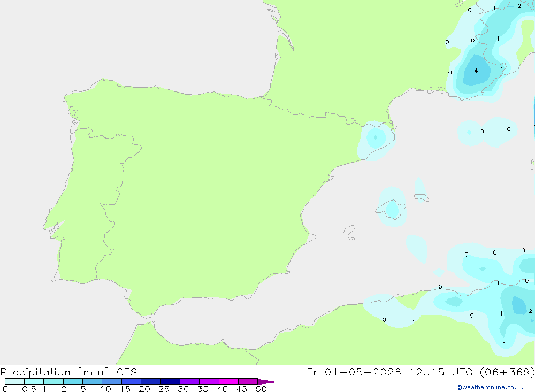Click the navy swatch between 25 and 30
This screenshot has width=535, height=392.
(170, 381)
